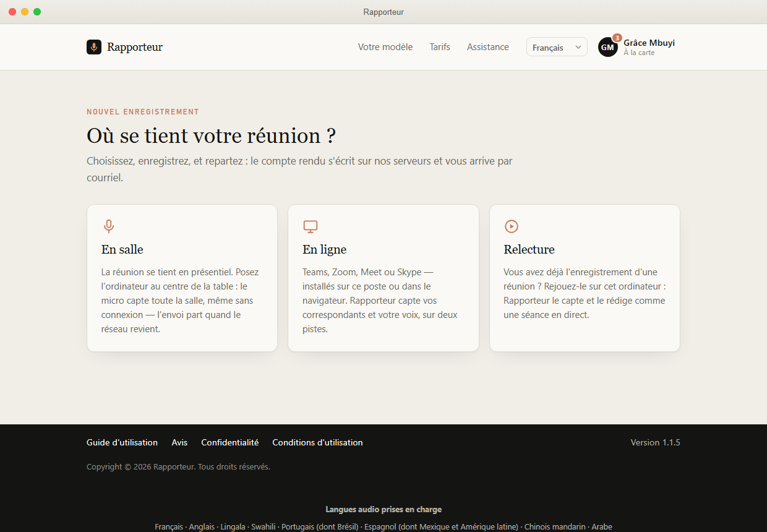Screen dimensions: 767x532
Task: Click the intro paragraph starting with Choisissez
Action: click(299, 169)
